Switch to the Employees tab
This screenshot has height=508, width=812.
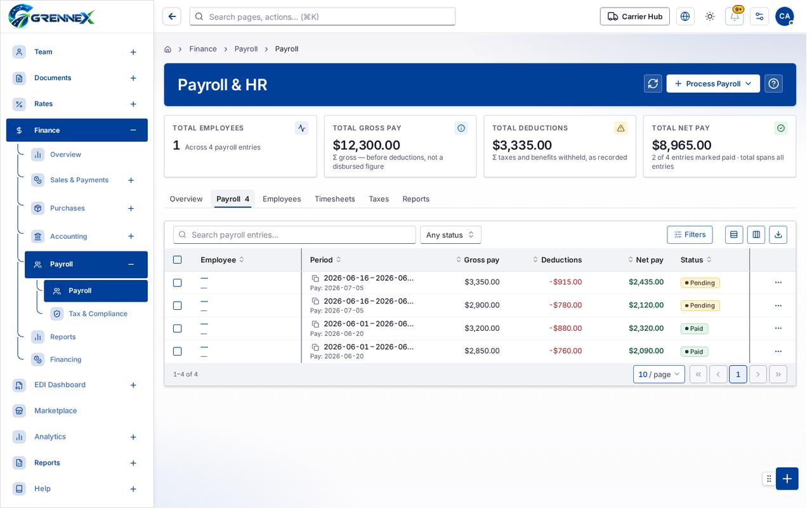coord(282,199)
